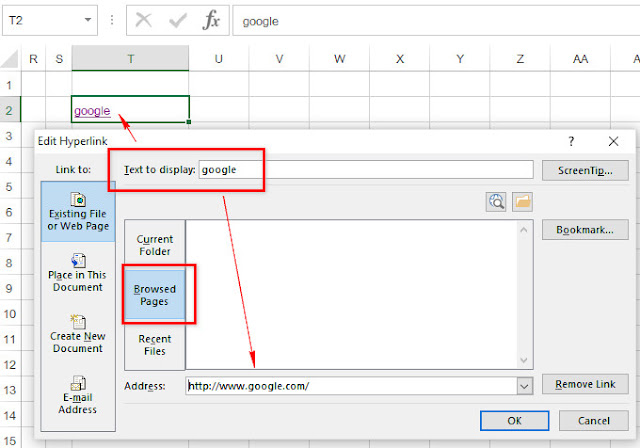Click the Browse the Web icon
The height and width of the screenshot is (448, 640).
pos(496,202)
